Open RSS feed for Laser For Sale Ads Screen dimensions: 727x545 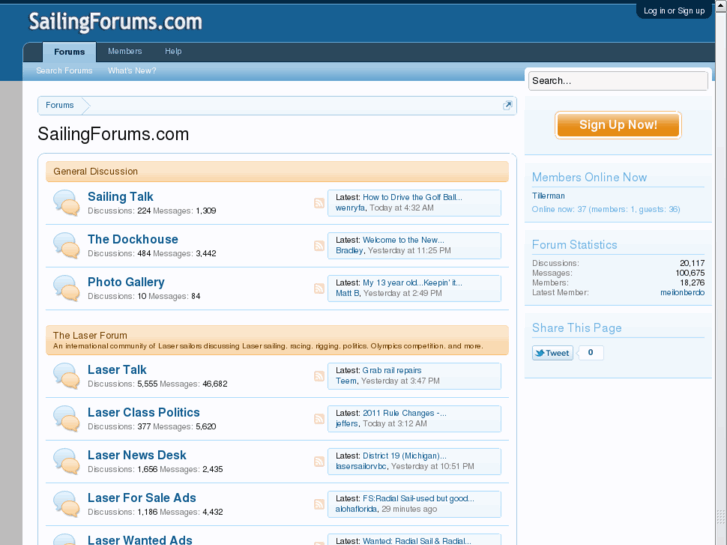click(319, 504)
